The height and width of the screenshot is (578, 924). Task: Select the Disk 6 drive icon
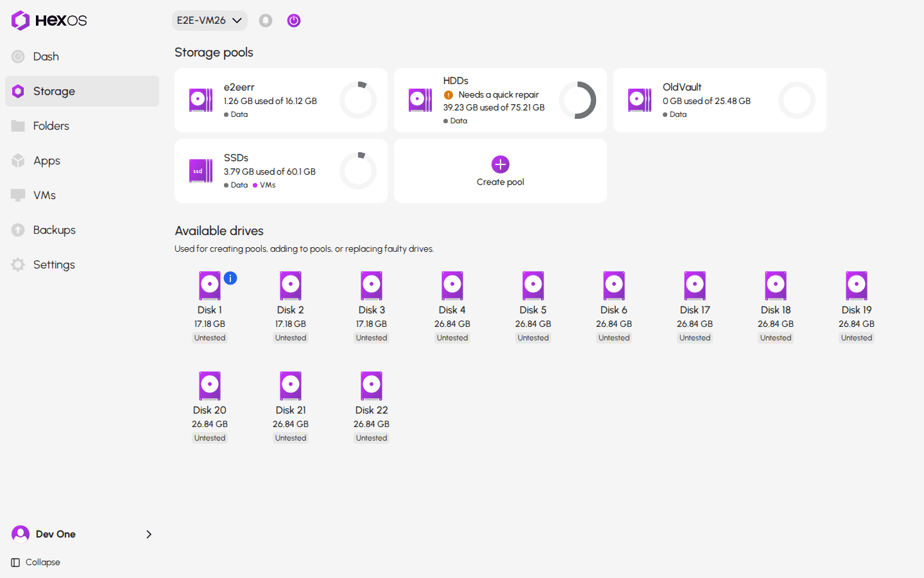click(614, 286)
